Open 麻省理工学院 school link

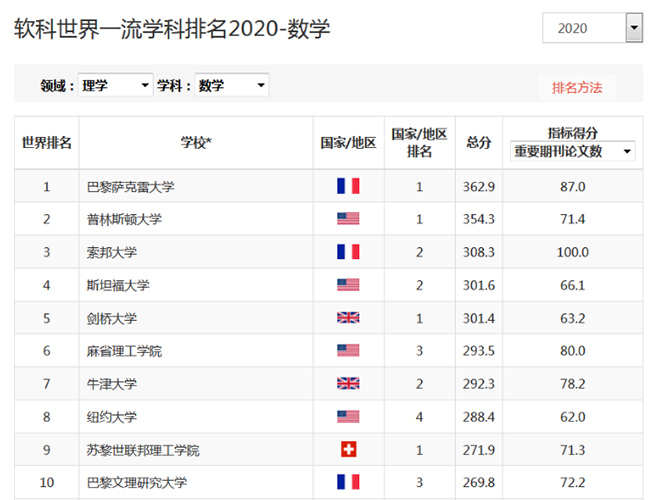(x=124, y=351)
